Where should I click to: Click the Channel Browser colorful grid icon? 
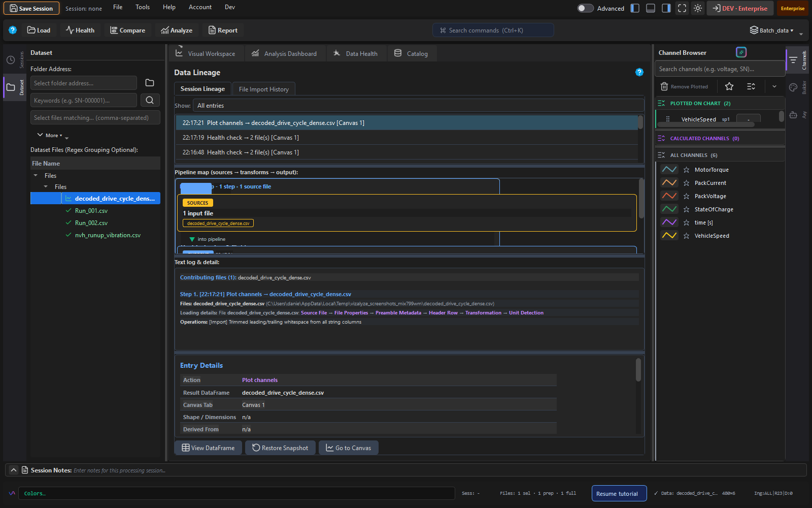point(741,52)
